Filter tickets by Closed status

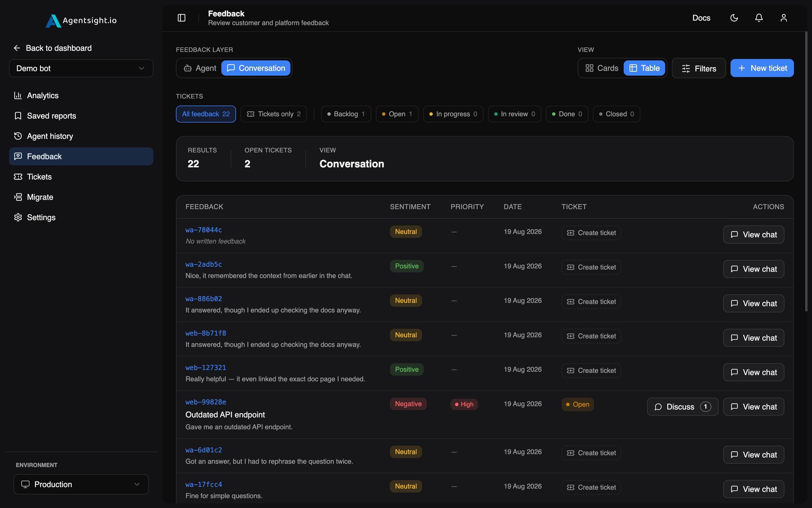coord(616,114)
